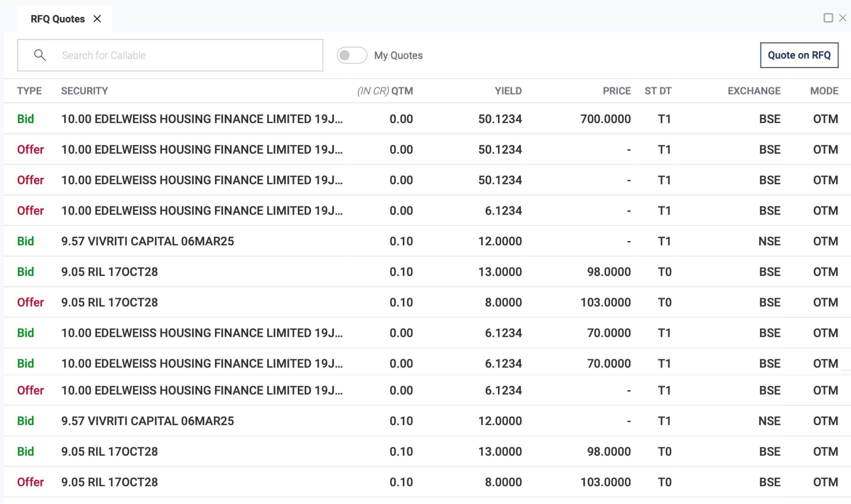This screenshot has height=504, width=851.
Task: Click last 98.0000 price cell
Action: pyautogui.click(x=609, y=451)
